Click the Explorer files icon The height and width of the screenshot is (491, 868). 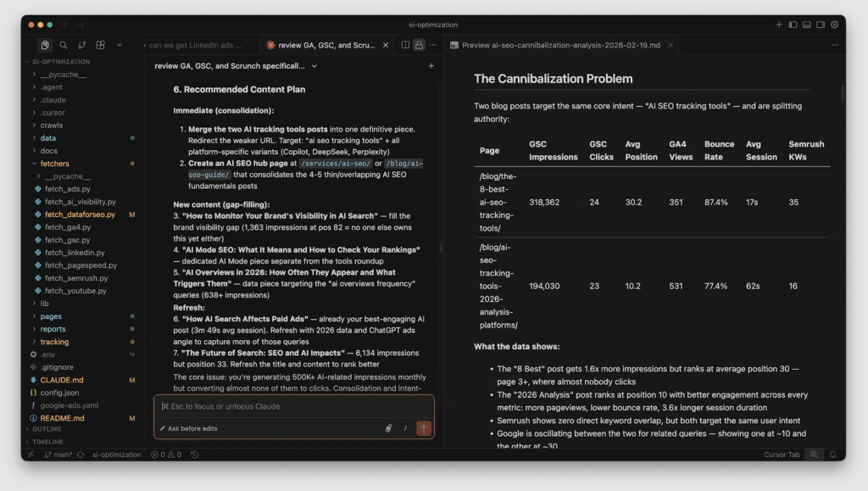coord(44,45)
